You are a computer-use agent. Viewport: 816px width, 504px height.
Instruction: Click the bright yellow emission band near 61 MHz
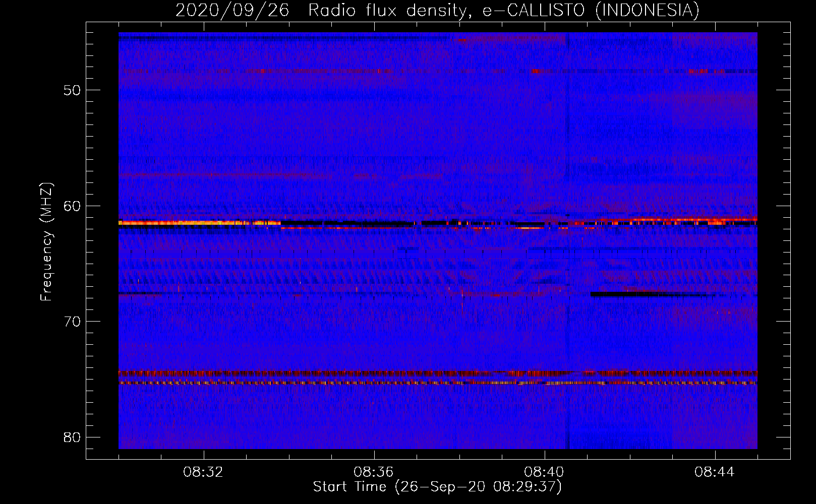click(x=199, y=222)
